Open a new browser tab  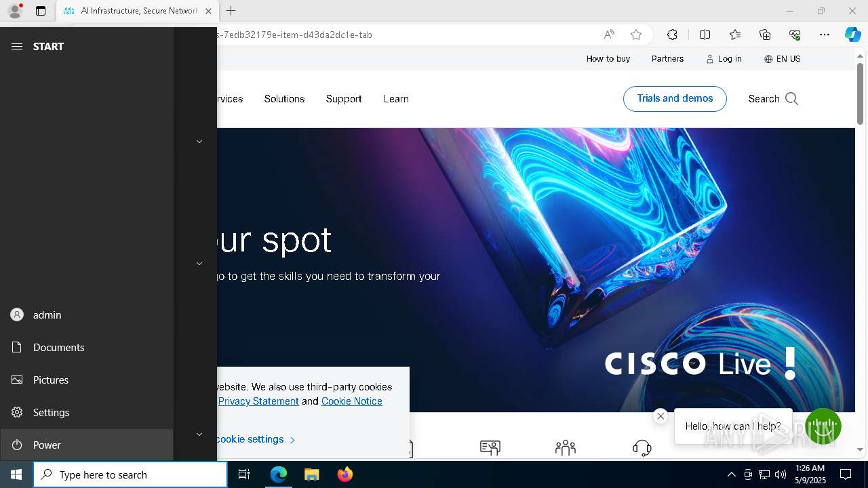tap(231, 11)
